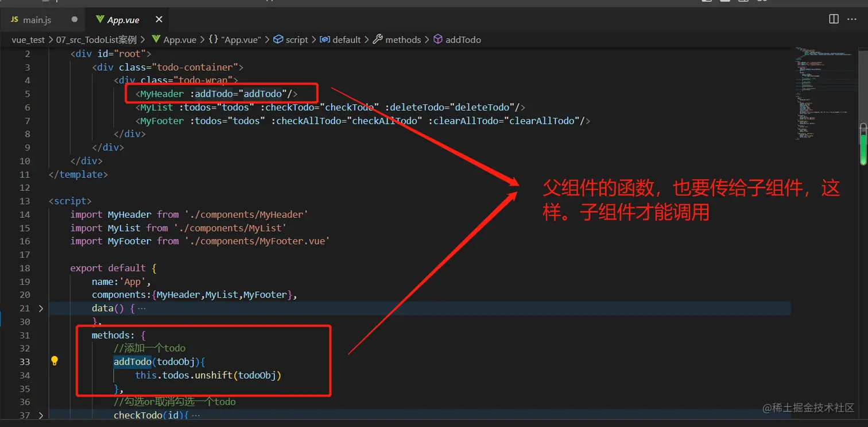Open the 07_src_TodoList案例 breadcrumb

96,40
